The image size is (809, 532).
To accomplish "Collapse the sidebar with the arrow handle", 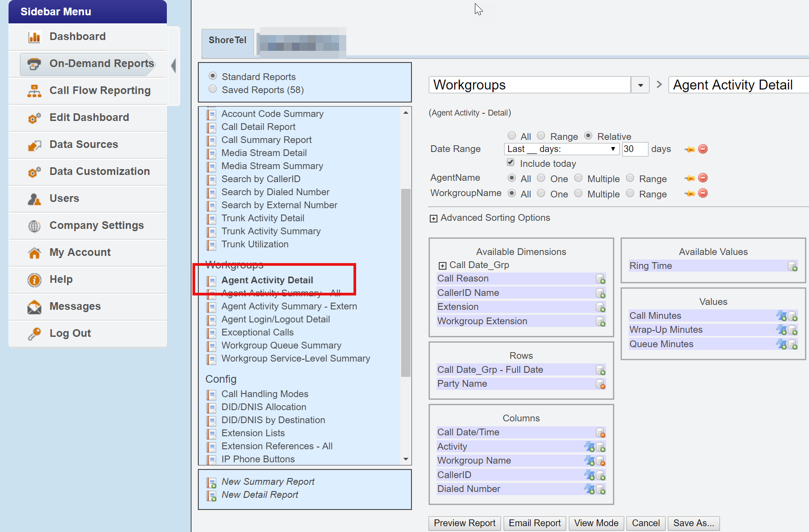I will (174, 66).
